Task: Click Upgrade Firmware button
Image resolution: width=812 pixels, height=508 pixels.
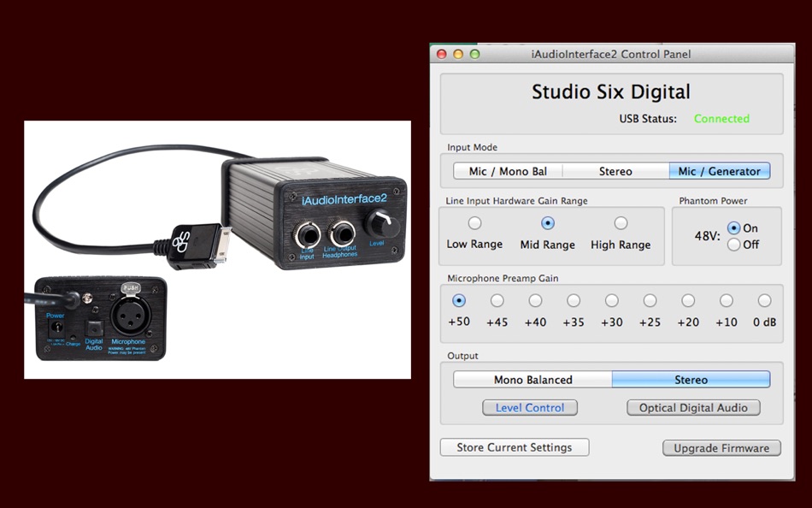Action: (721, 448)
